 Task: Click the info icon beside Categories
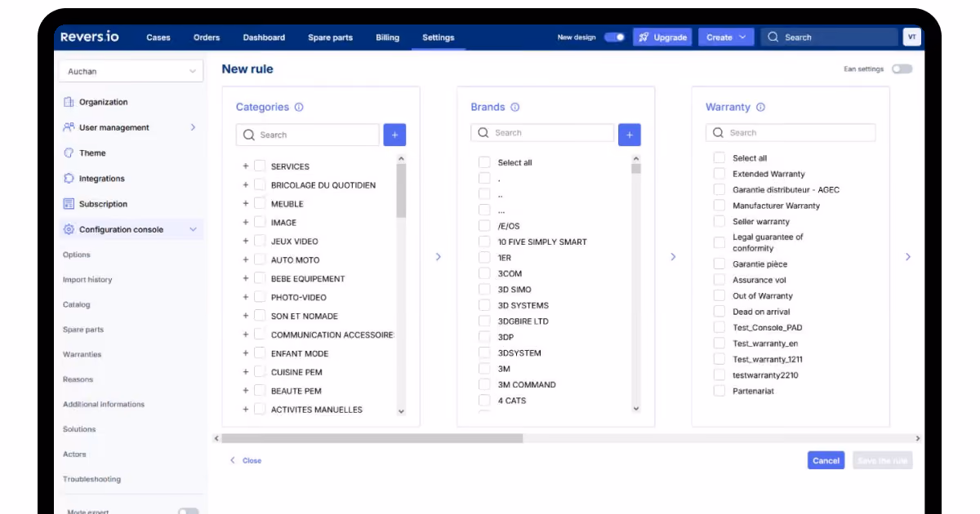coord(299,107)
